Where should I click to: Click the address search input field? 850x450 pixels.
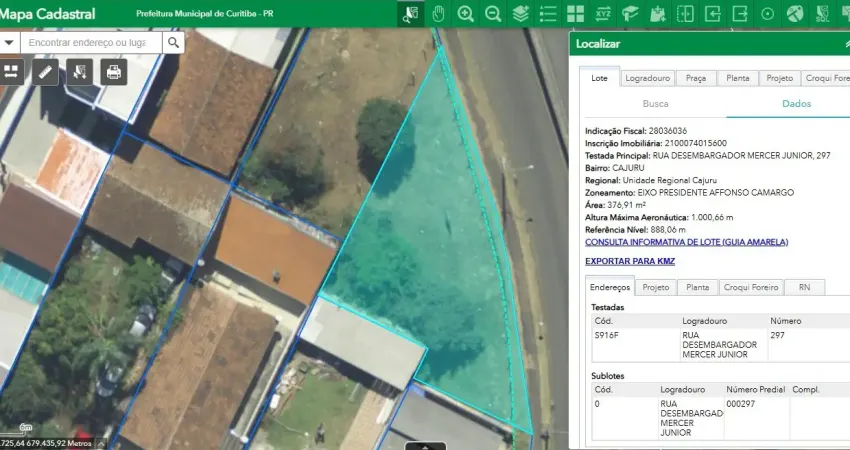click(x=90, y=42)
